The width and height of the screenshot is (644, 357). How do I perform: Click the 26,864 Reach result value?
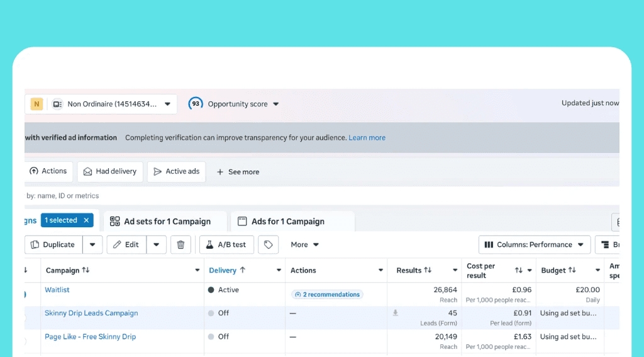tap(445, 290)
